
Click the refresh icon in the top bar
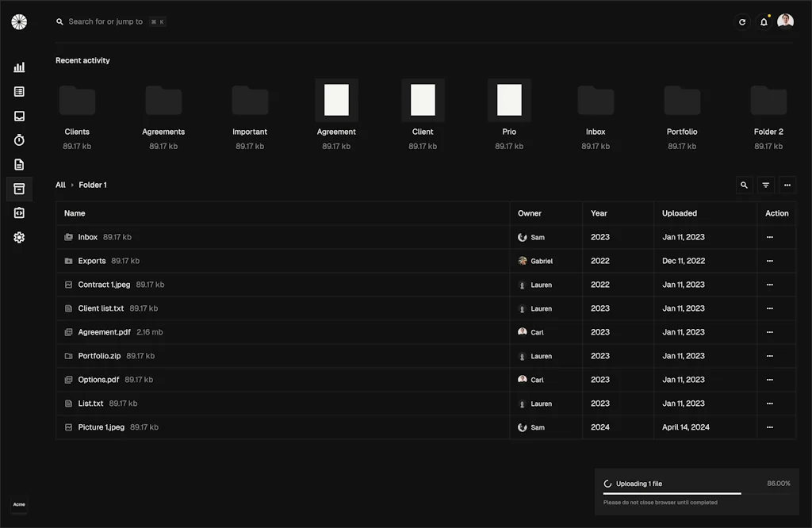coord(741,21)
